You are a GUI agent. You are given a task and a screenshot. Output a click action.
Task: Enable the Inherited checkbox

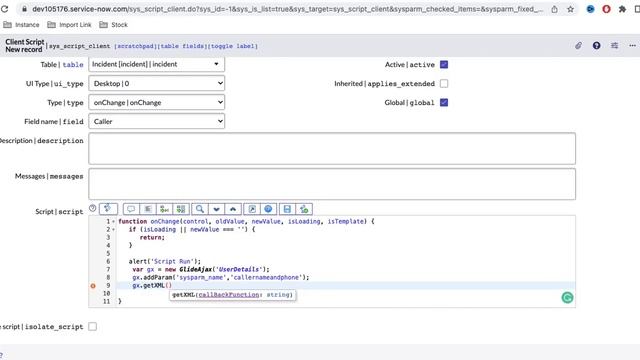pyautogui.click(x=444, y=83)
